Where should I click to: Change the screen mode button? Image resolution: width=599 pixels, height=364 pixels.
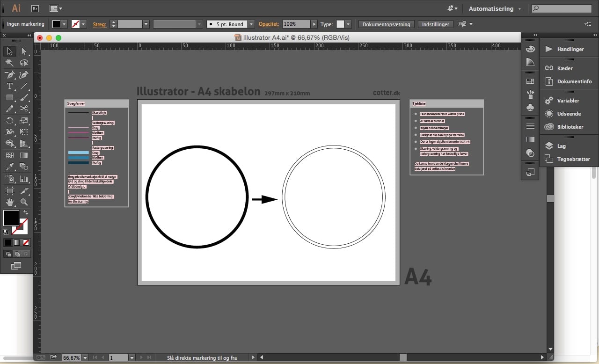click(x=16, y=266)
